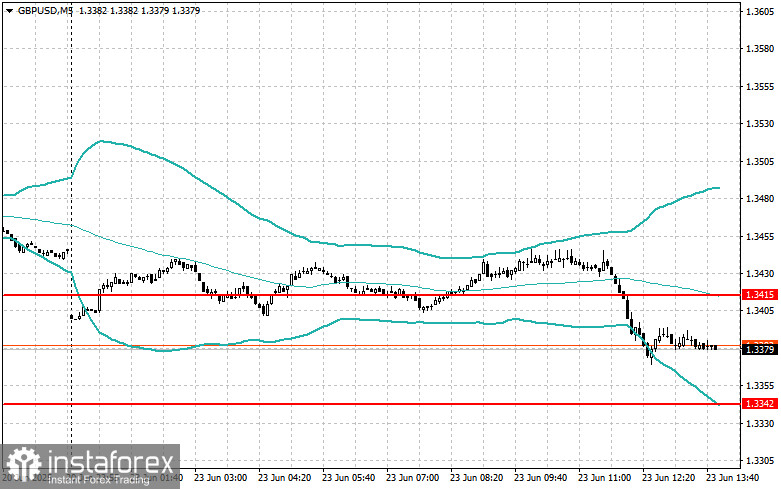Select the 23 Jun 07:00 time label
Image resolution: width=781 pixels, height=489 pixels.
412,478
